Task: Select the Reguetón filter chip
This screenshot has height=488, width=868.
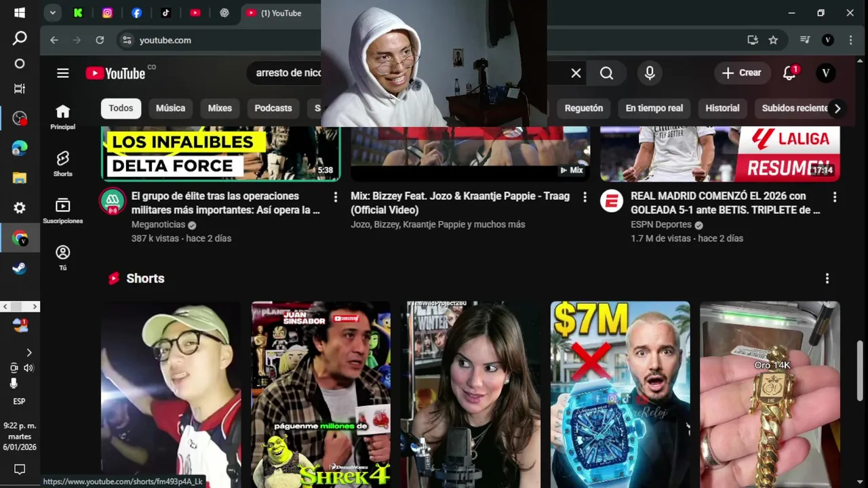Action: pos(584,108)
